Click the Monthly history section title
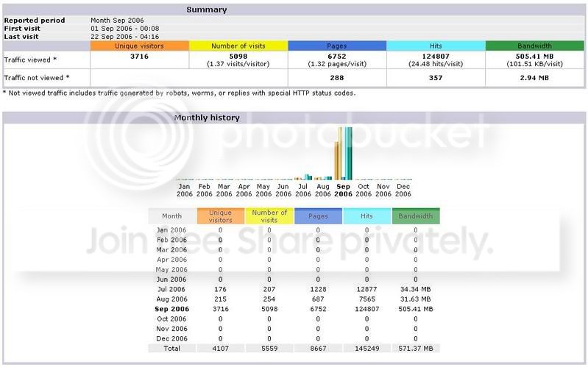 (207, 118)
